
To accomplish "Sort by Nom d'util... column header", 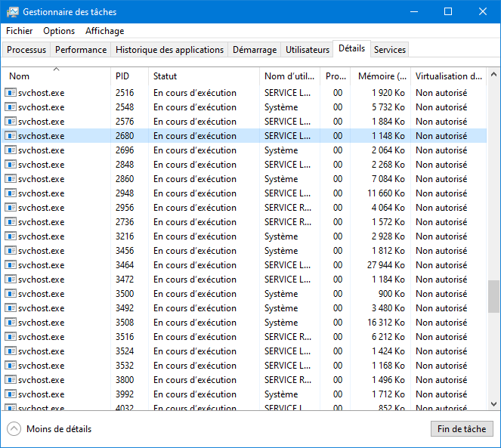I will 289,76.
